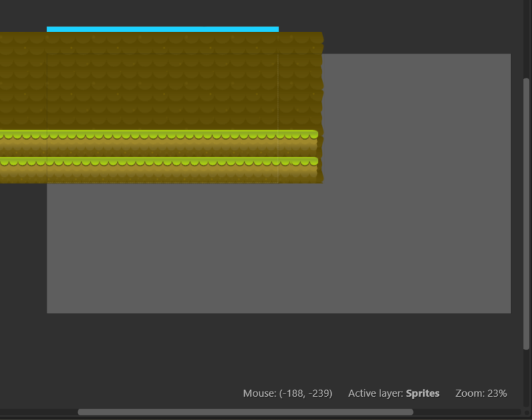Click the upper green grass strip
The width and height of the screenshot is (532, 420).
coord(159,135)
